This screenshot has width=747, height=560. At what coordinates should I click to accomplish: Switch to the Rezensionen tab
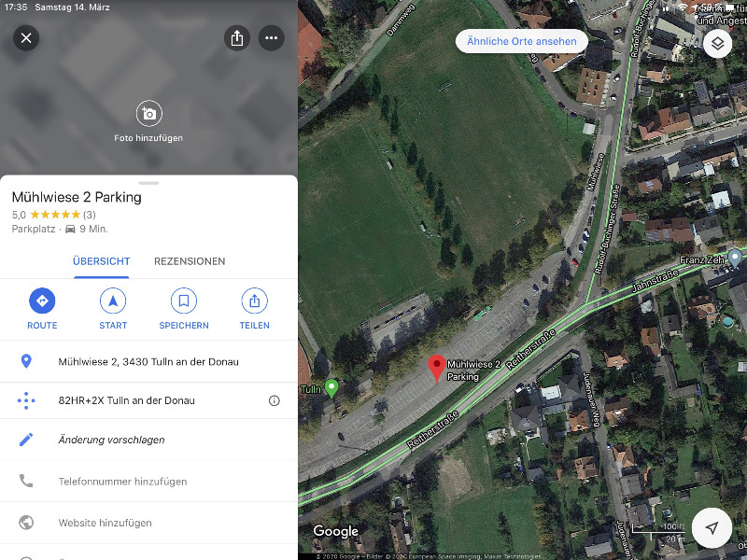coord(190,261)
